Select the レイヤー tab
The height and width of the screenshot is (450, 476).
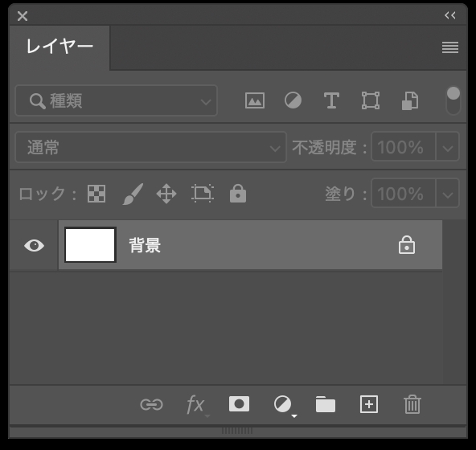(x=59, y=47)
